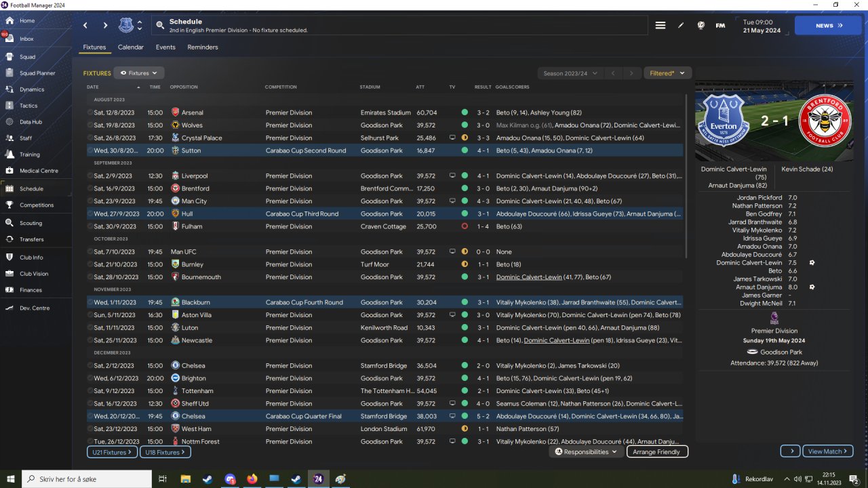Click the Carabao Cup Quarter Final fixture

click(x=384, y=416)
